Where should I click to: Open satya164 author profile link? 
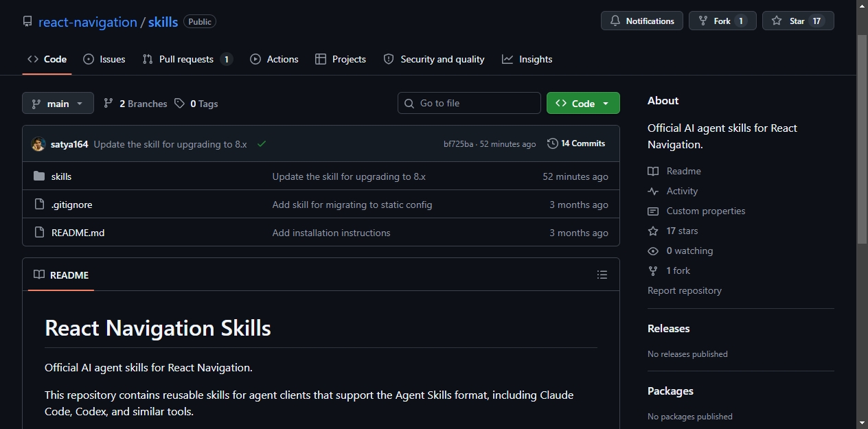tap(69, 144)
